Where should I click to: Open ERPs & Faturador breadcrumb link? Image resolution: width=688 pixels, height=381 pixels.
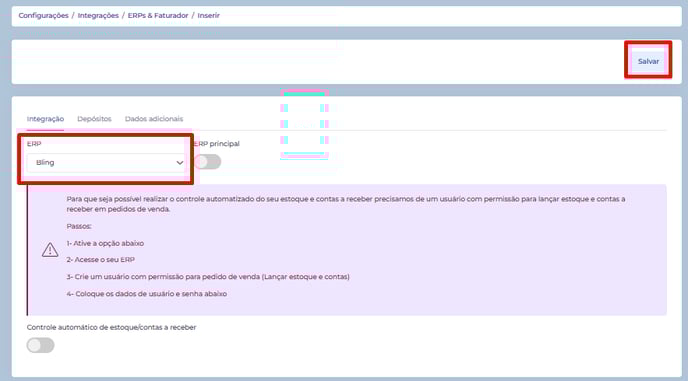(158, 15)
